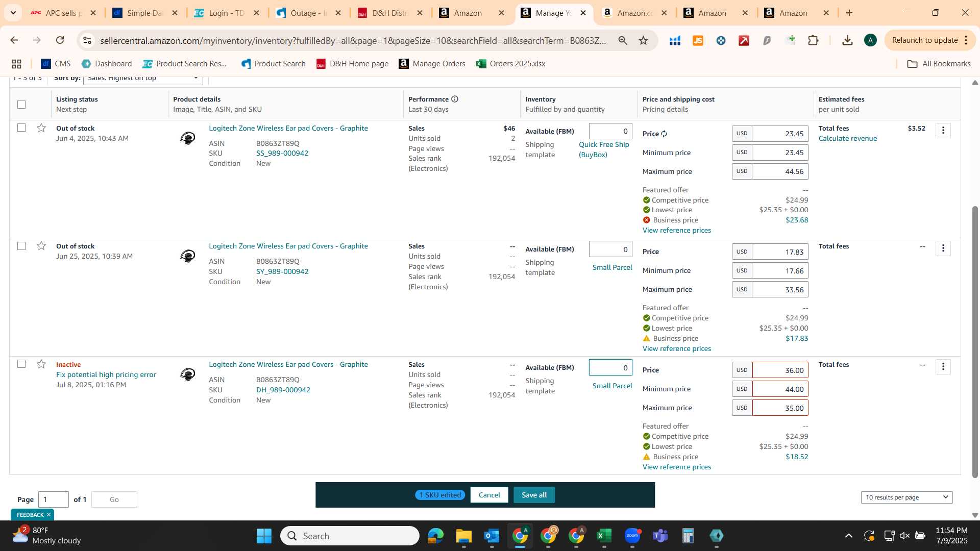Open the Apps grid in bookmarks bar
Screen dimensions: 980x551
[16, 64]
